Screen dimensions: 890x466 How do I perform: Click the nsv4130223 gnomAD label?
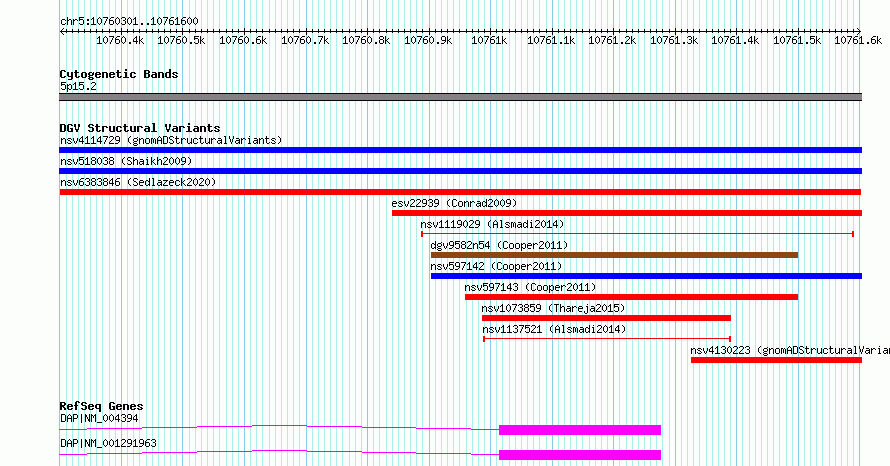click(790, 350)
